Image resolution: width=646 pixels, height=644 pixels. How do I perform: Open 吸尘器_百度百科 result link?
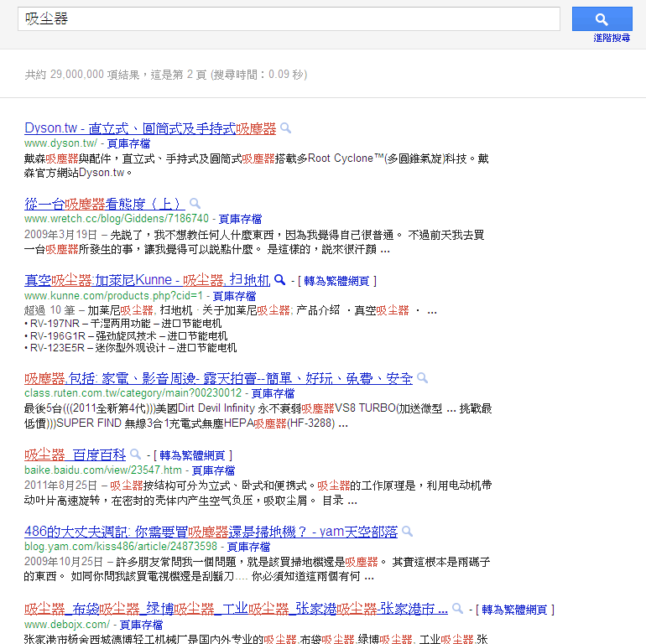tap(75, 454)
